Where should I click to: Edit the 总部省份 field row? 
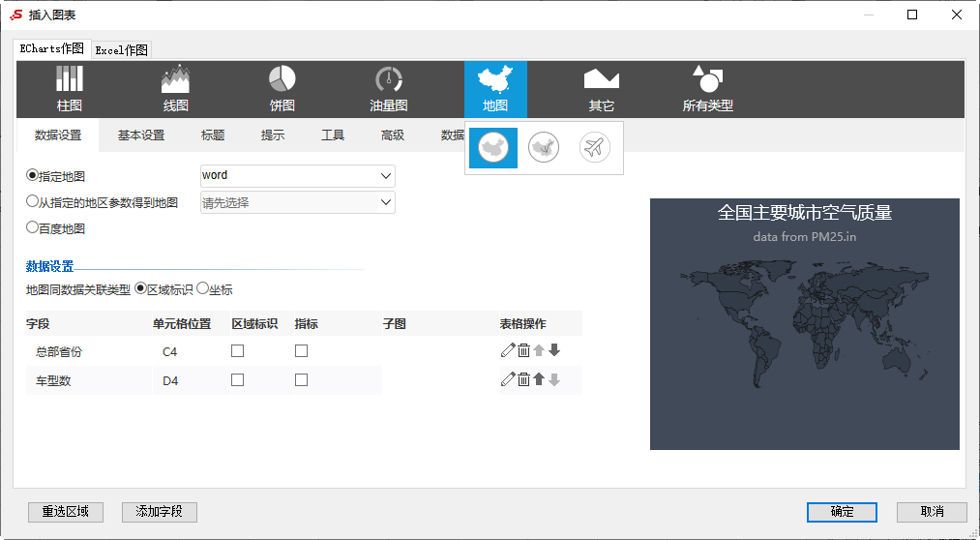click(x=508, y=350)
